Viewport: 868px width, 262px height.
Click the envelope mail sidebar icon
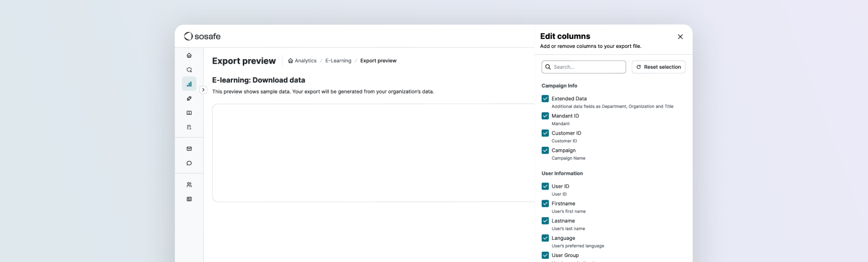[189, 149]
